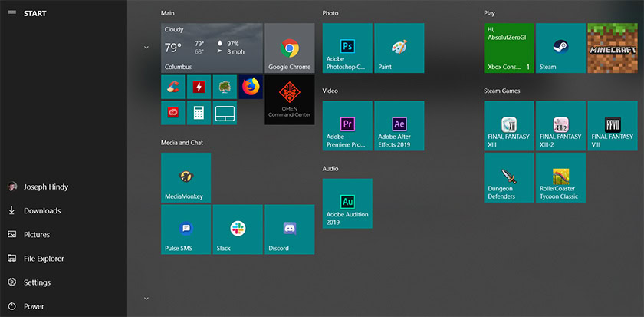Screen dimensions: 644x317
Task: Click the Main group header
Action: click(x=168, y=13)
